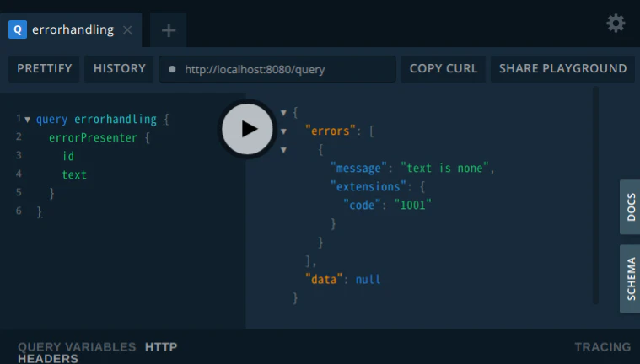Run the query with play button
Image resolution: width=640 pixels, height=364 pixels.
247,129
